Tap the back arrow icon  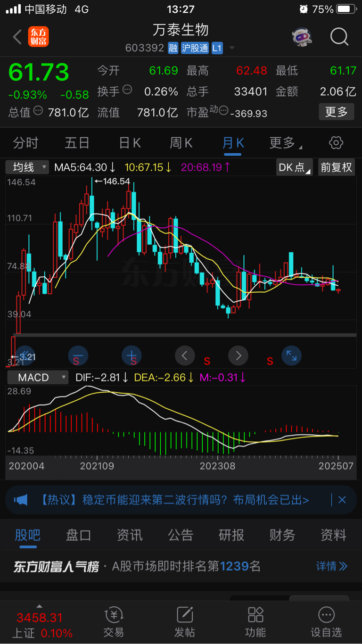17,37
